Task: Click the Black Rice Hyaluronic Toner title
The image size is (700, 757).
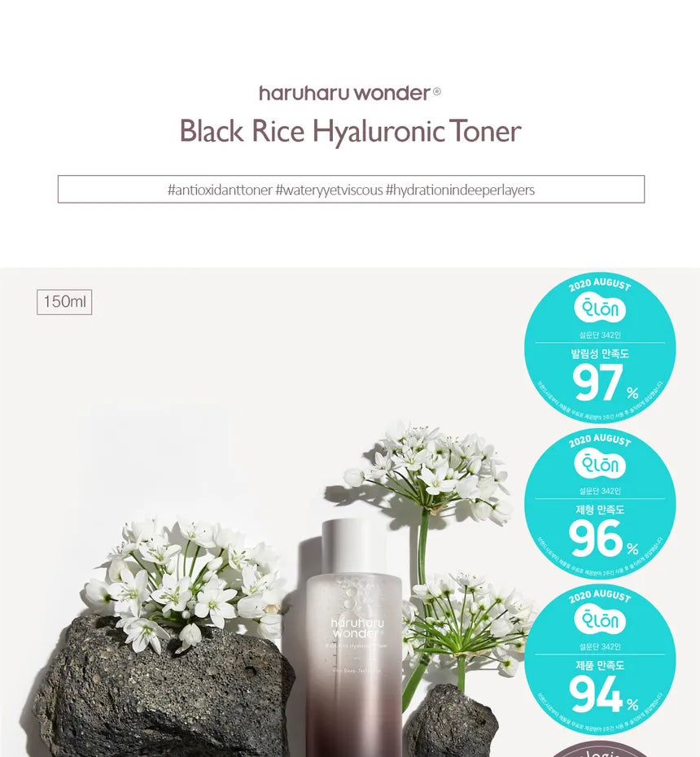Action: 350,131
